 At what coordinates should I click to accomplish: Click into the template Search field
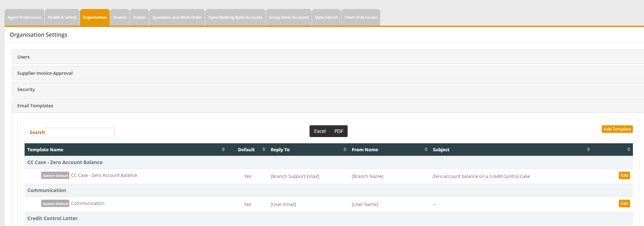(80, 133)
